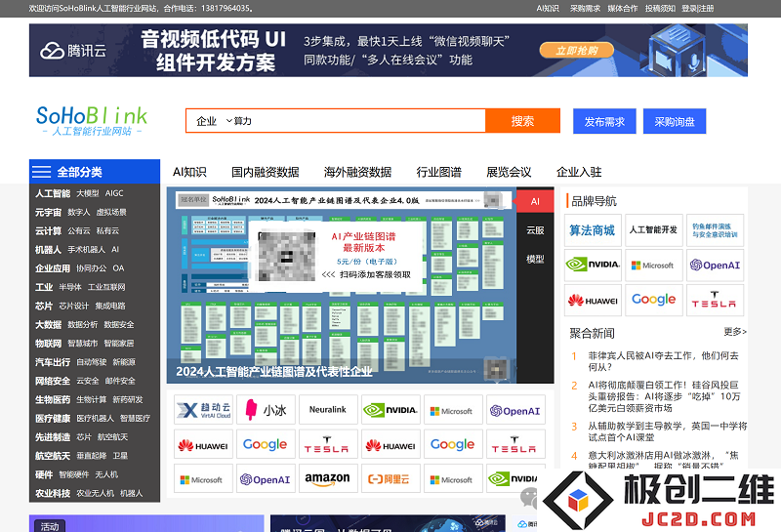
Task: Click the 发布需求 button
Action: (604, 121)
